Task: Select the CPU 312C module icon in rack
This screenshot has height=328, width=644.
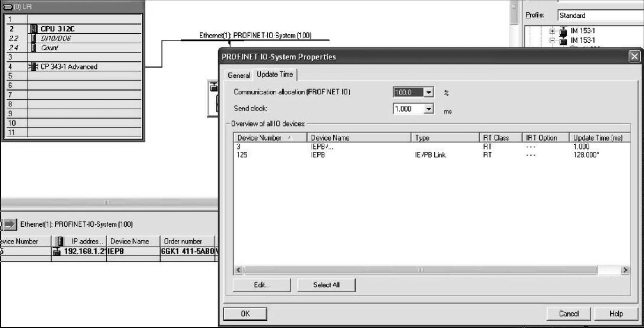Action: pyautogui.click(x=34, y=29)
